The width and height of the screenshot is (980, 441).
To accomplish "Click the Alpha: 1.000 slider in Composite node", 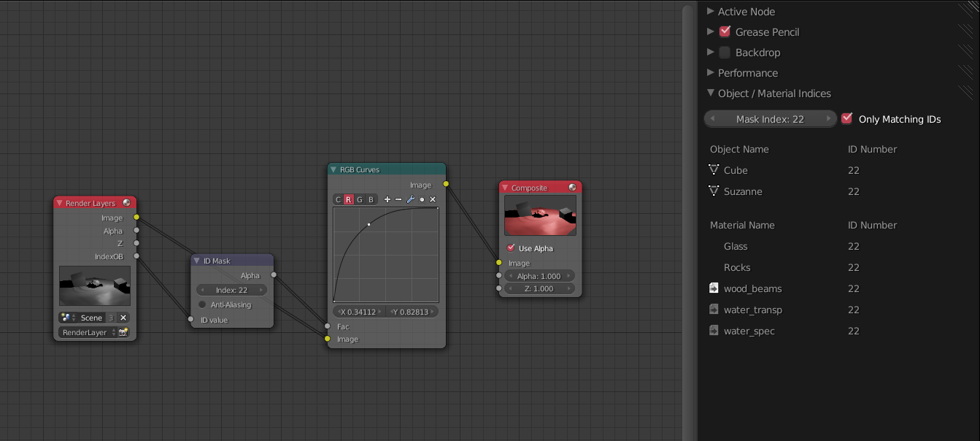I will pyautogui.click(x=539, y=276).
